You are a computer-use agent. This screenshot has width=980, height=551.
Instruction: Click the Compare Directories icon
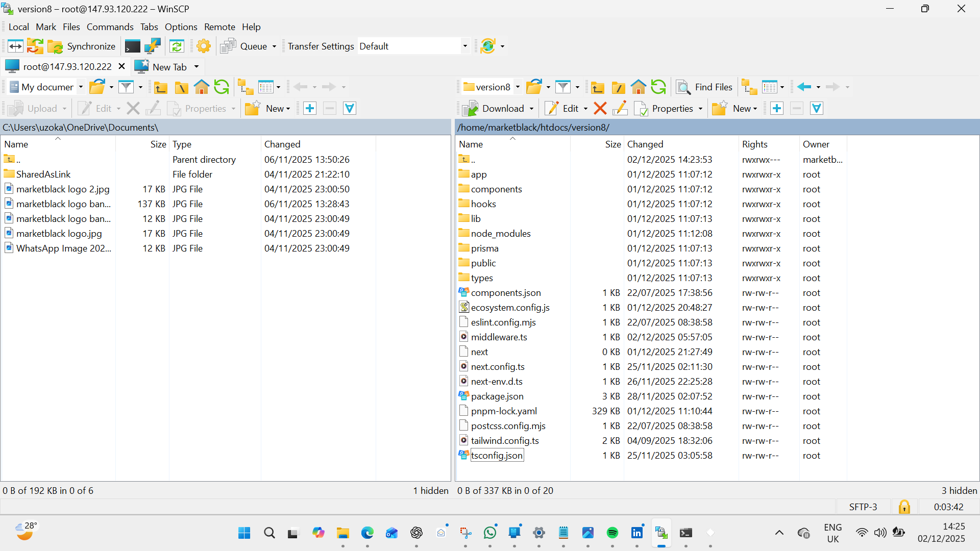click(x=15, y=46)
